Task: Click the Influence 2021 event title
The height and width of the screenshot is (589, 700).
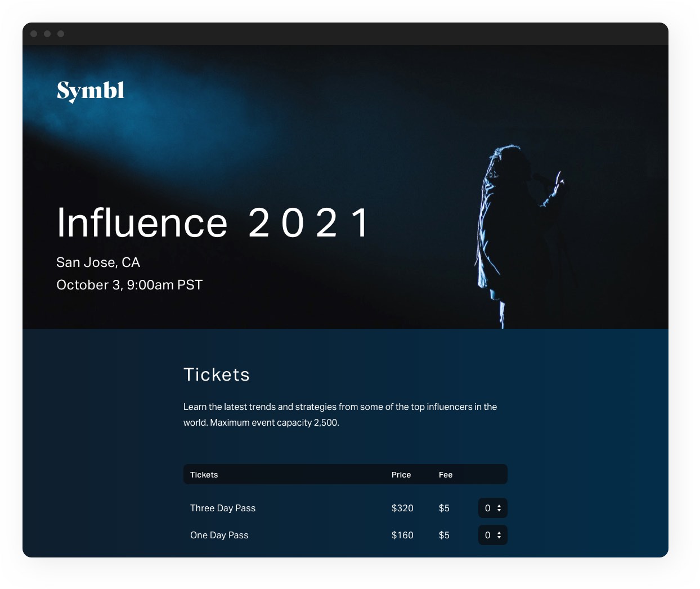Action: click(x=212, y=221)
